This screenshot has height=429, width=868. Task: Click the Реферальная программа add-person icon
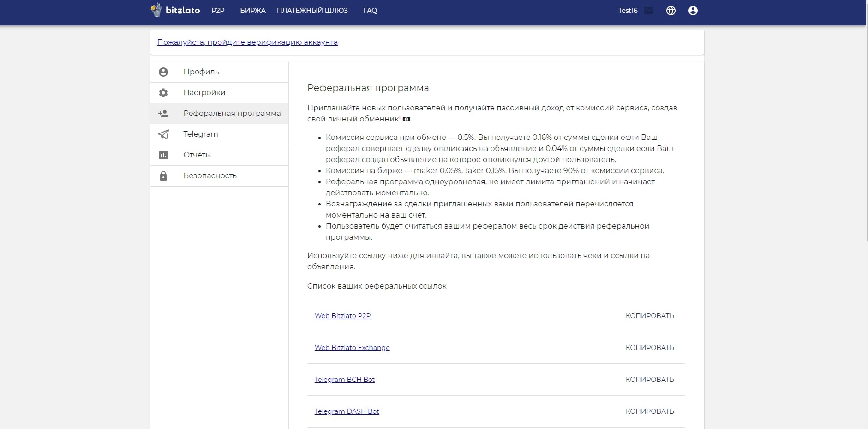[163, 114]
